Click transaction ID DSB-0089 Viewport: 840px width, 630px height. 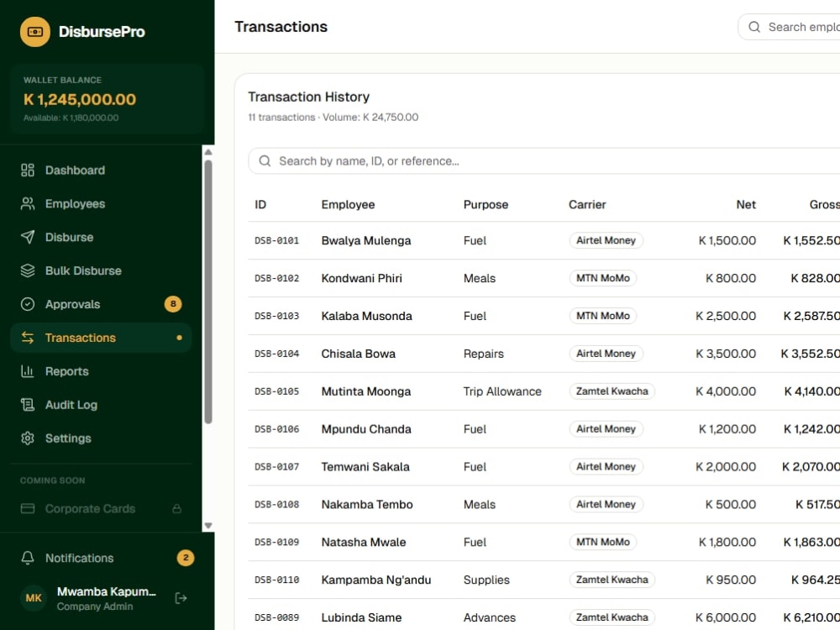[x=276, y=617]
